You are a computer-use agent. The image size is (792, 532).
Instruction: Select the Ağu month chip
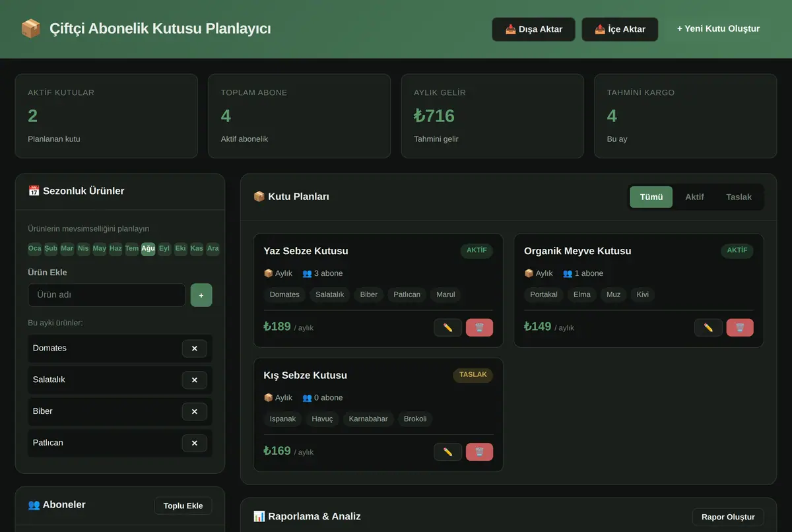(148, 249)
